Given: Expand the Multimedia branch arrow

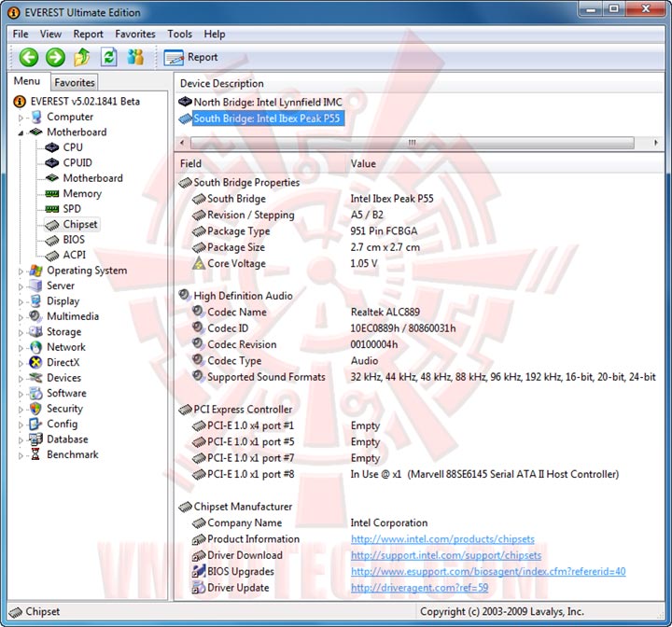Looking at the screenshot, I should tap(21, 317).
